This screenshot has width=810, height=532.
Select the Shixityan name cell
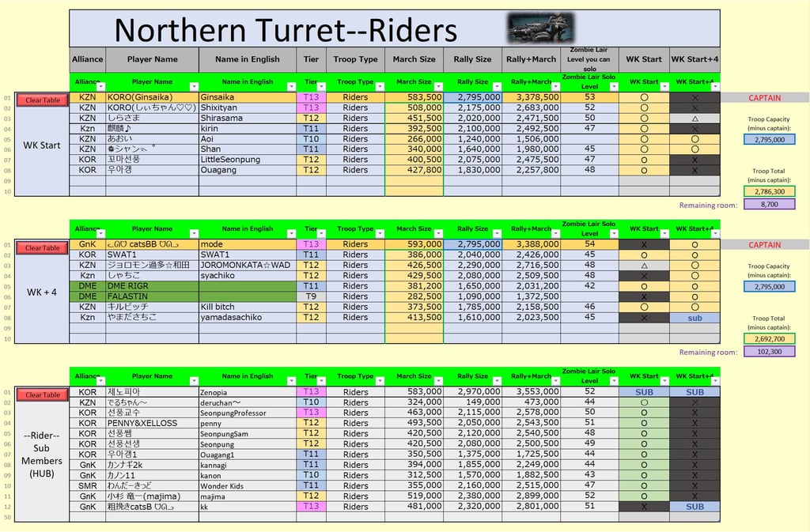coord(248,108)
